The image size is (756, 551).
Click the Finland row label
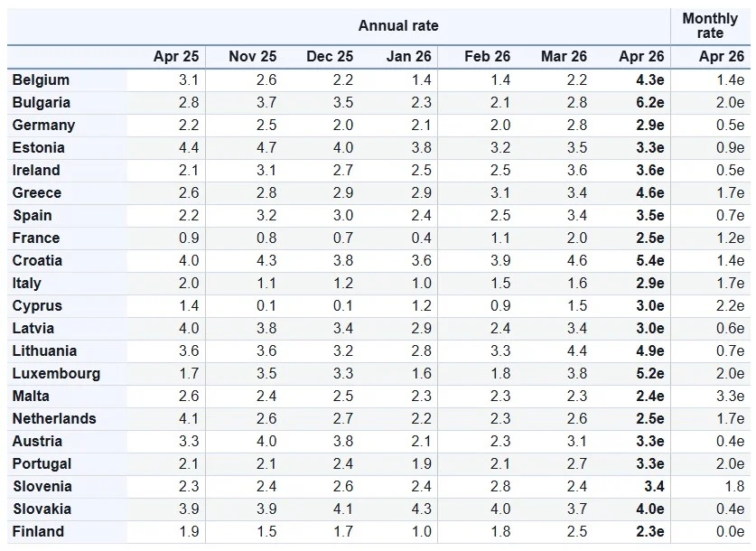coord(38,532)
